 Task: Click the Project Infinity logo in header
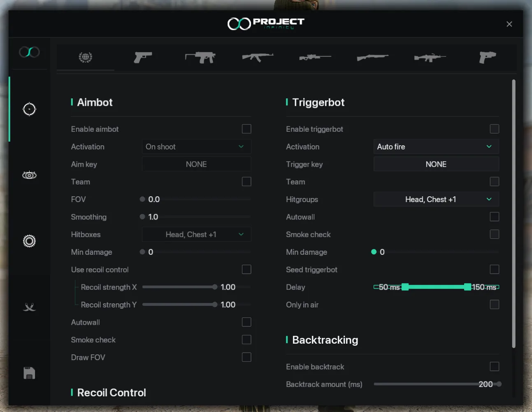266,23
